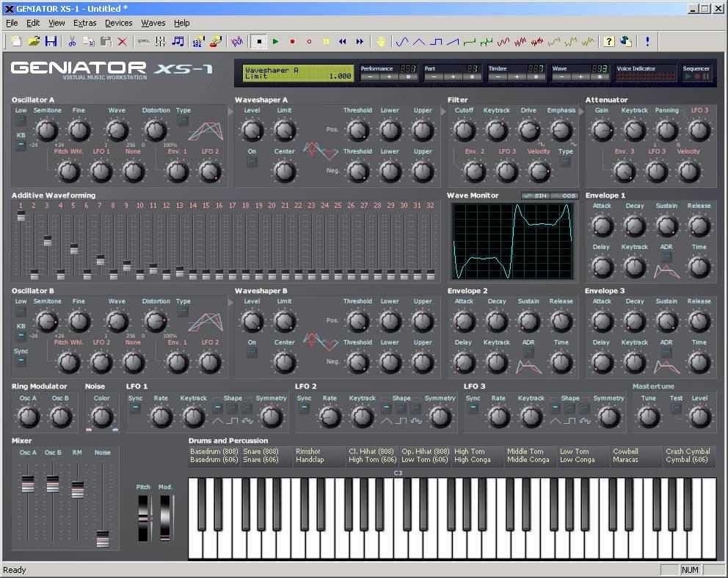Open the Edit menu

(x=33, y=23)
